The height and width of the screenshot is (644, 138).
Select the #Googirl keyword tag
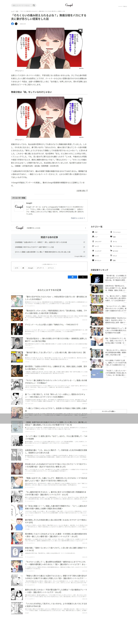[x=31, y=268]
